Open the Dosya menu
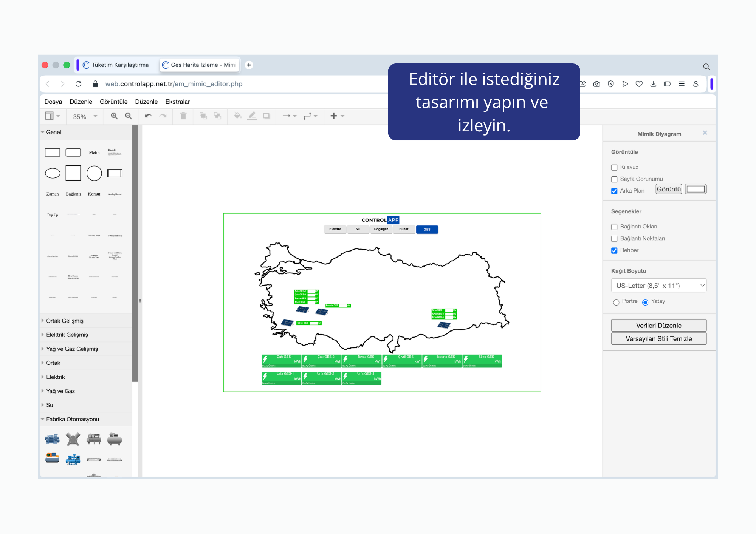Viewport: 756px width, 534px height. click(x=53, y=102)
